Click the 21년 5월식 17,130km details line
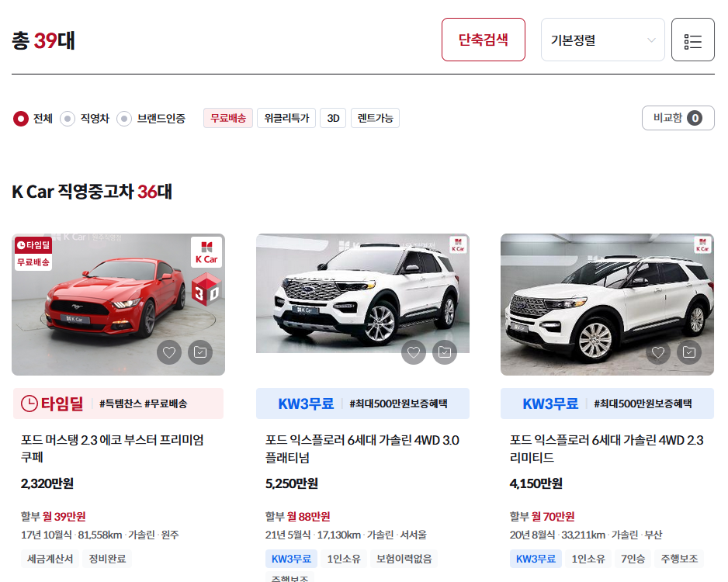Screen dimensions: 728x582 pyautogui.click(x=346, y=535)
